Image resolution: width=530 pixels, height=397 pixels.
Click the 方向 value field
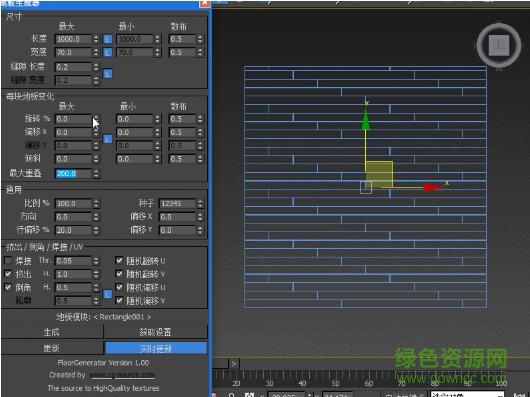tap(73, 217)
